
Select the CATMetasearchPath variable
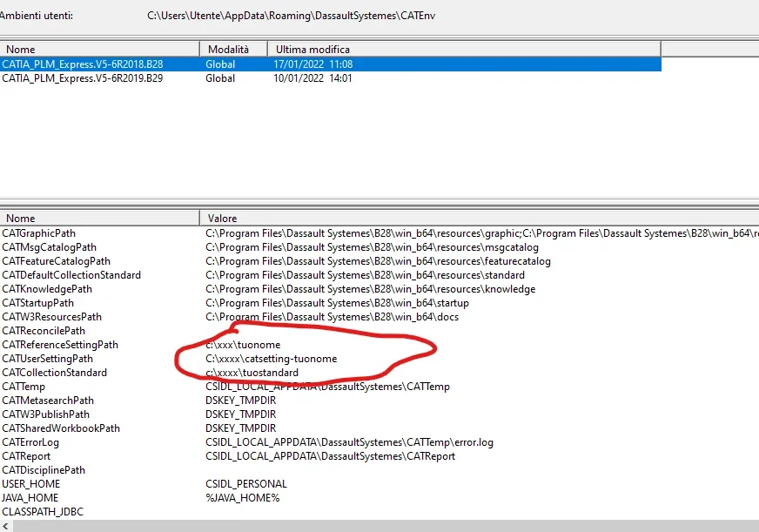tap(48, 401)
